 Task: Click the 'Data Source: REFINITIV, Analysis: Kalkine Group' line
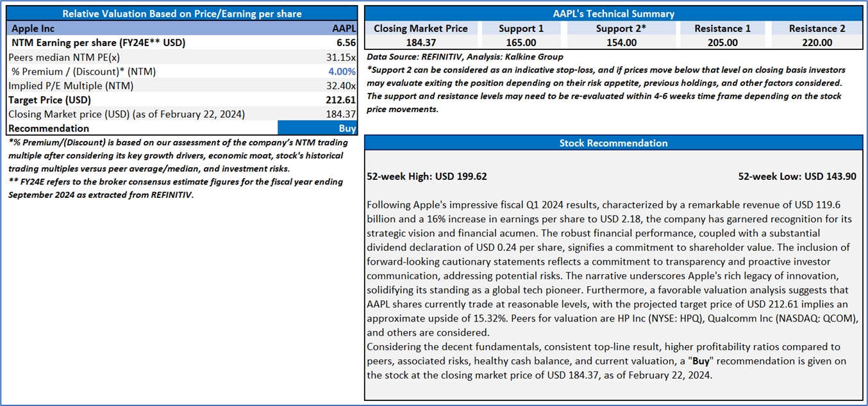pyautogui.click(x=465, y=56)
